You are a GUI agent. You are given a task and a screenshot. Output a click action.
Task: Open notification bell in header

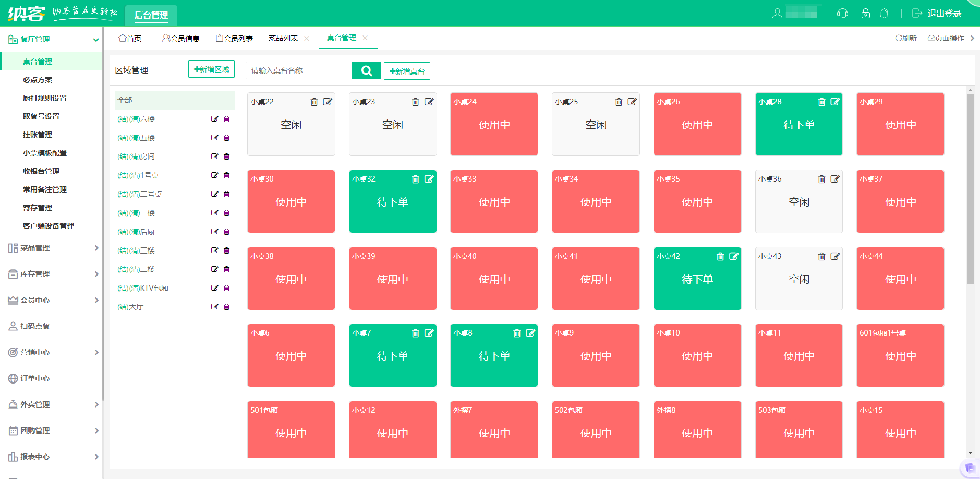(884, 14)
